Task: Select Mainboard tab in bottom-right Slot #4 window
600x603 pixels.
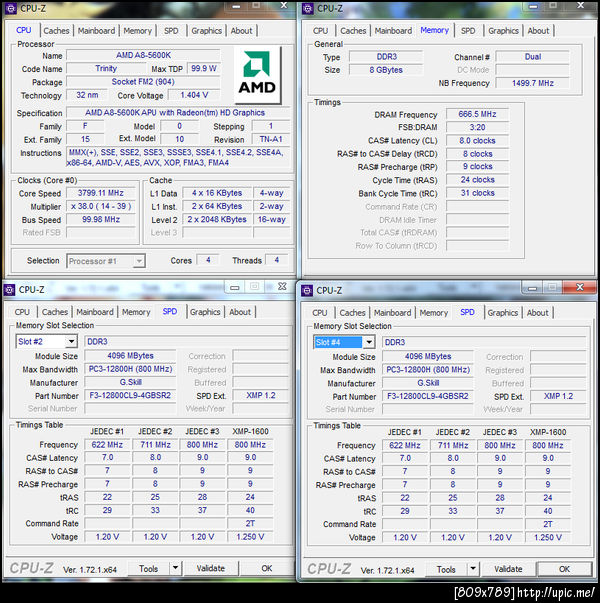Action: click(x=393, y=313)
